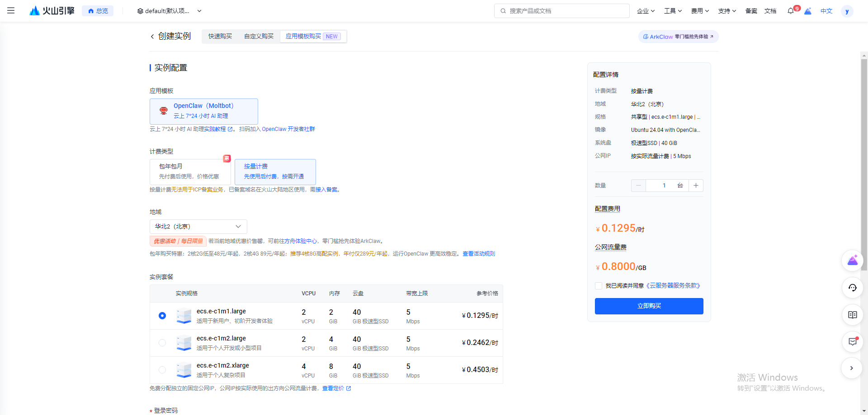Collapse the floating toolbar with the chevron
Image resolution: width=868 pixels, height=415 pixels.
(x=852, y=368)
